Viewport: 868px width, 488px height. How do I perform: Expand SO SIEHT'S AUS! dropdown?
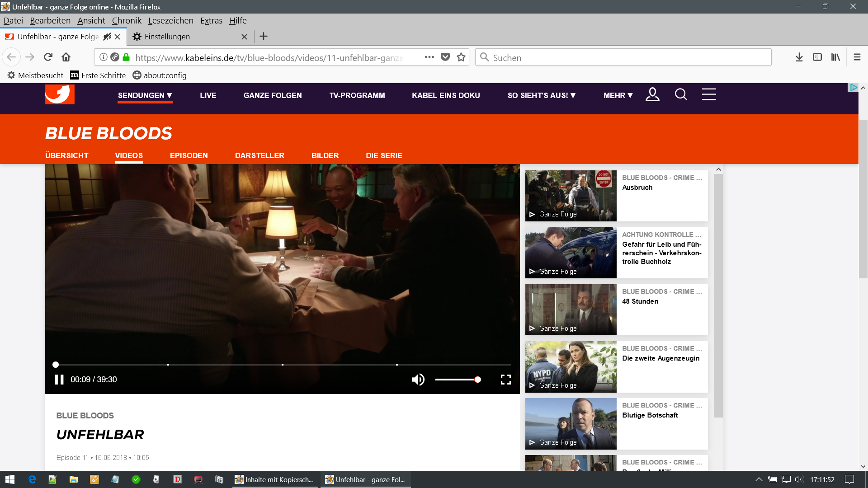[541, 95]
